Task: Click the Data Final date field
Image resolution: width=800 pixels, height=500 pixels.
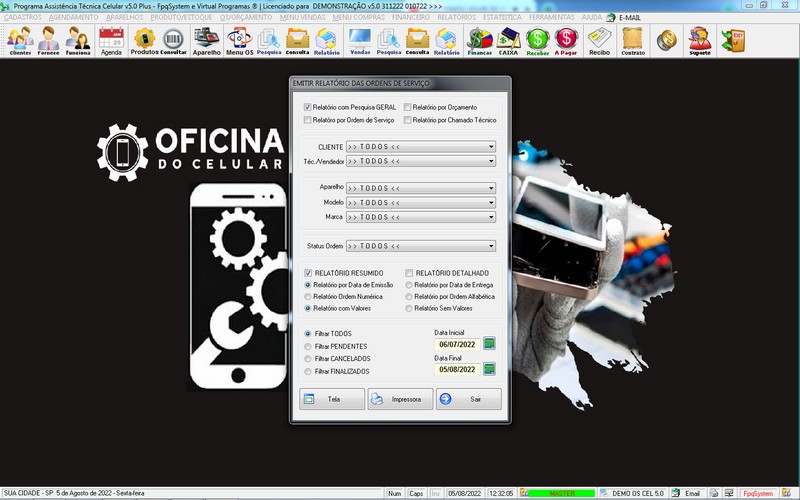Action: pos(457,369)
